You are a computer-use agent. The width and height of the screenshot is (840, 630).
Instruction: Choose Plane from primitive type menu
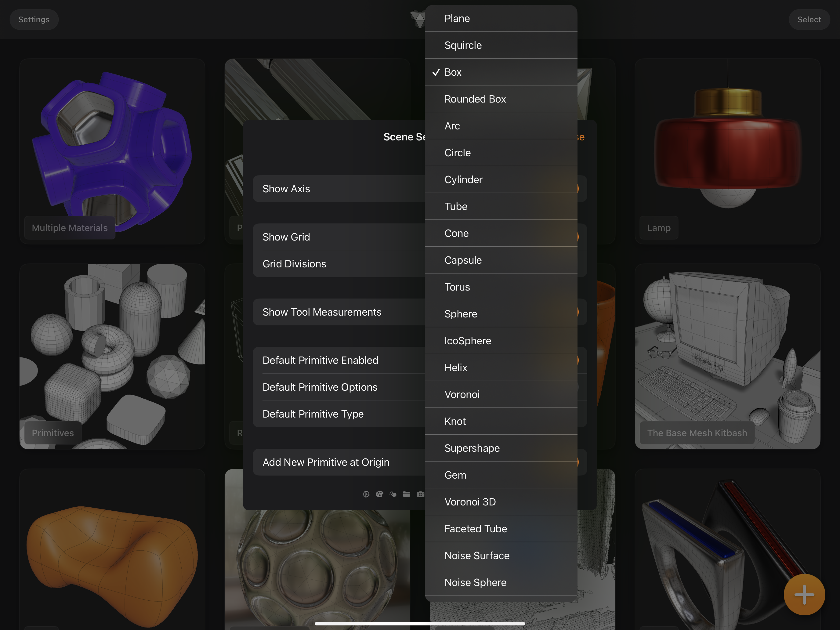(501, 18)
